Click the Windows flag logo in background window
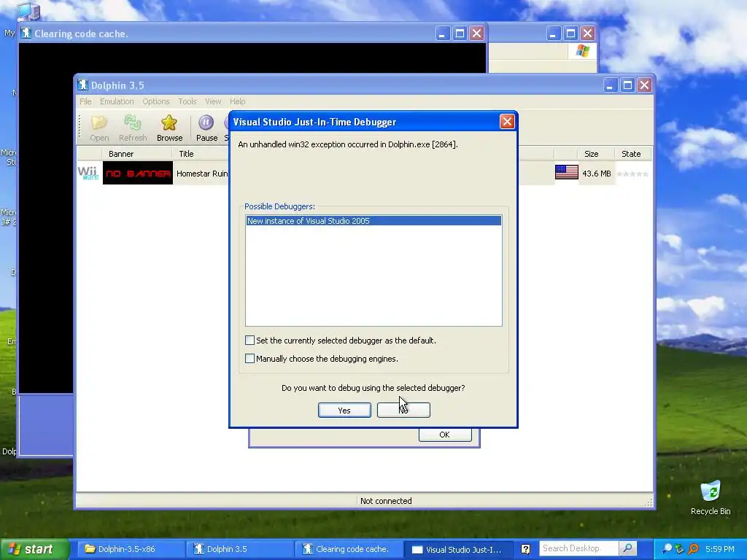Image resolution: width=747 pixels, height=560 pixels. point(583,50)
